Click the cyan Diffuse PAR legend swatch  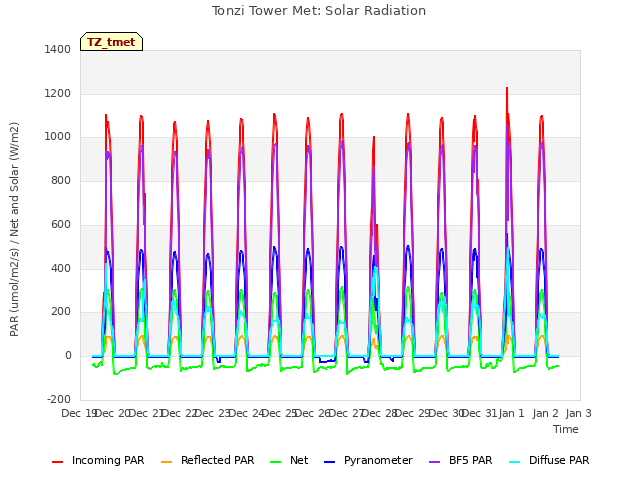click(x=515, y=462)
